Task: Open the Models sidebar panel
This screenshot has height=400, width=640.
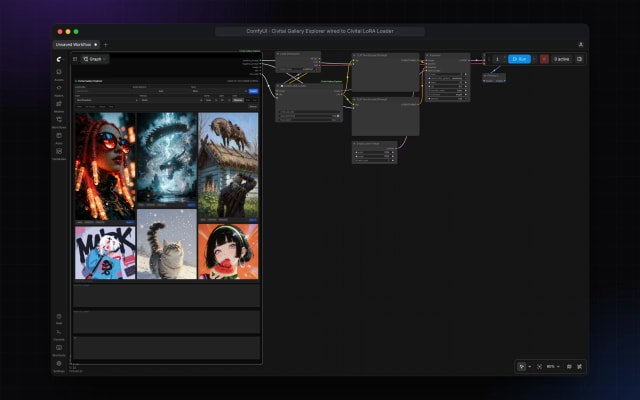Action: tap(59, 106)
